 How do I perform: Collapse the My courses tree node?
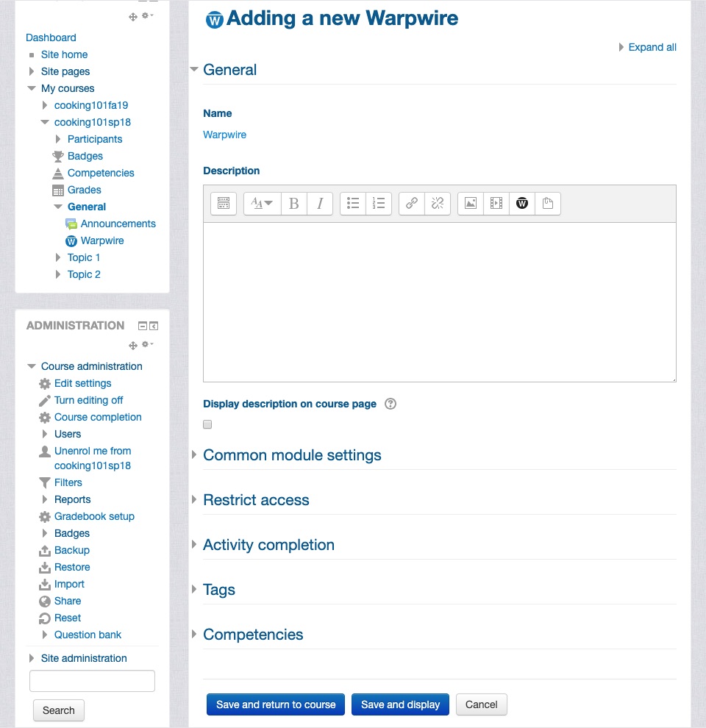[32, 88]
